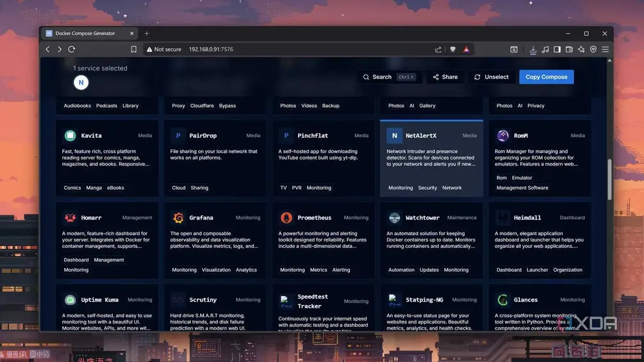Click the Uptime Kuma logo icon

70,300
